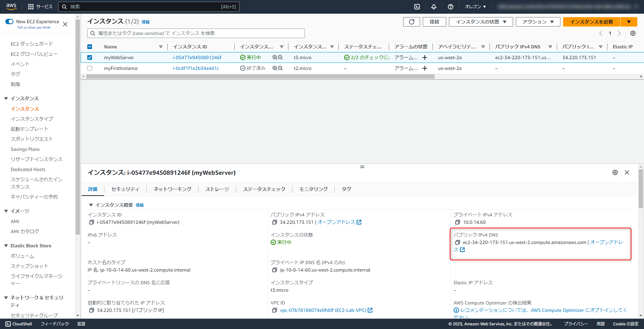Open the help question mark icon

[x=450, y=6]
